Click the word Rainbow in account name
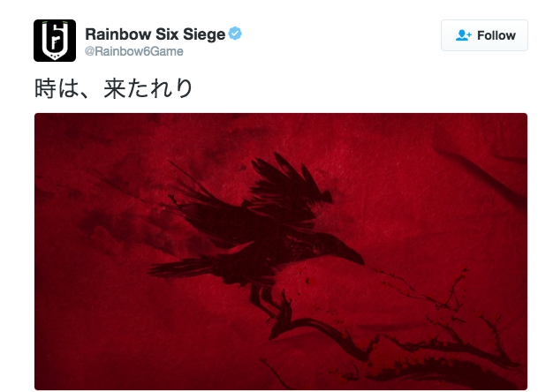 [118, 34]
